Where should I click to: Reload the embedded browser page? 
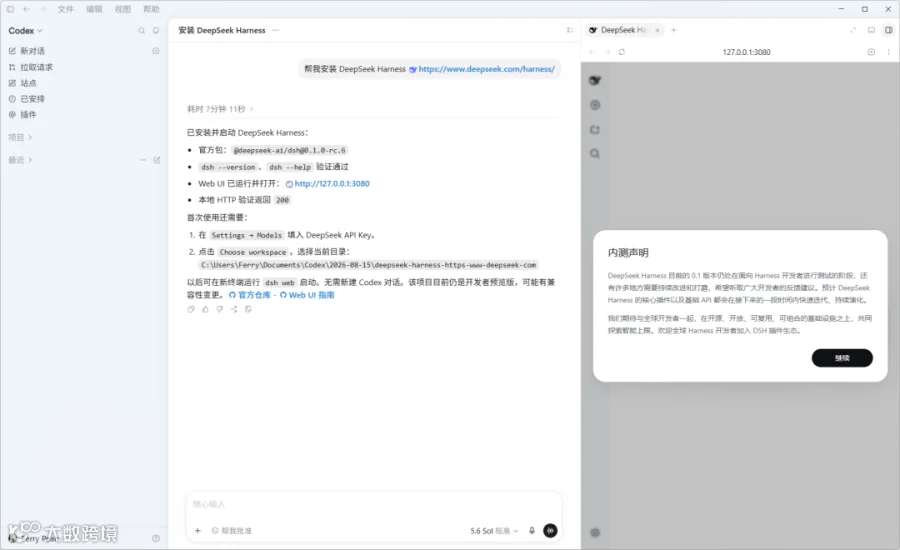622,52
